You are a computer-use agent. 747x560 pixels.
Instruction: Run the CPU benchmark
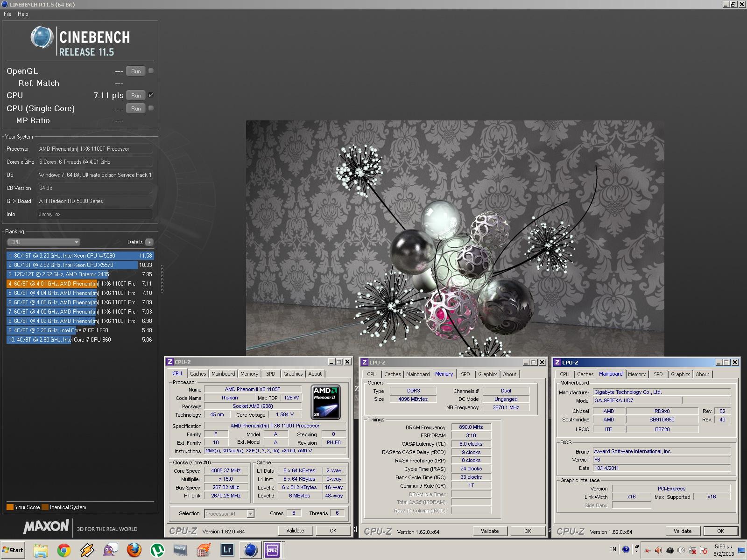pyautogui.click(x=136, y=96)
